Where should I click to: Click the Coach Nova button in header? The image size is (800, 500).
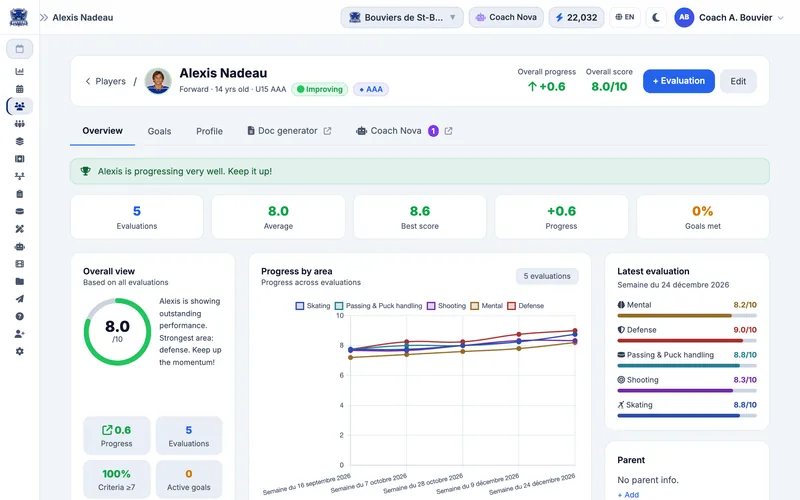[506, 17]
